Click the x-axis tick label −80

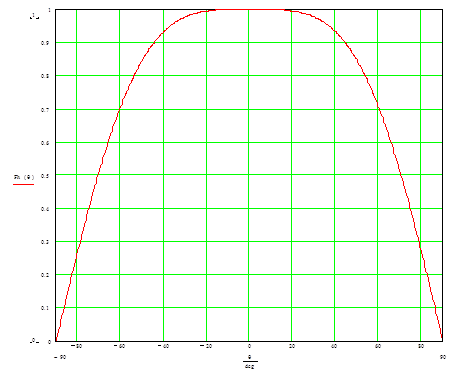point(76,346)
